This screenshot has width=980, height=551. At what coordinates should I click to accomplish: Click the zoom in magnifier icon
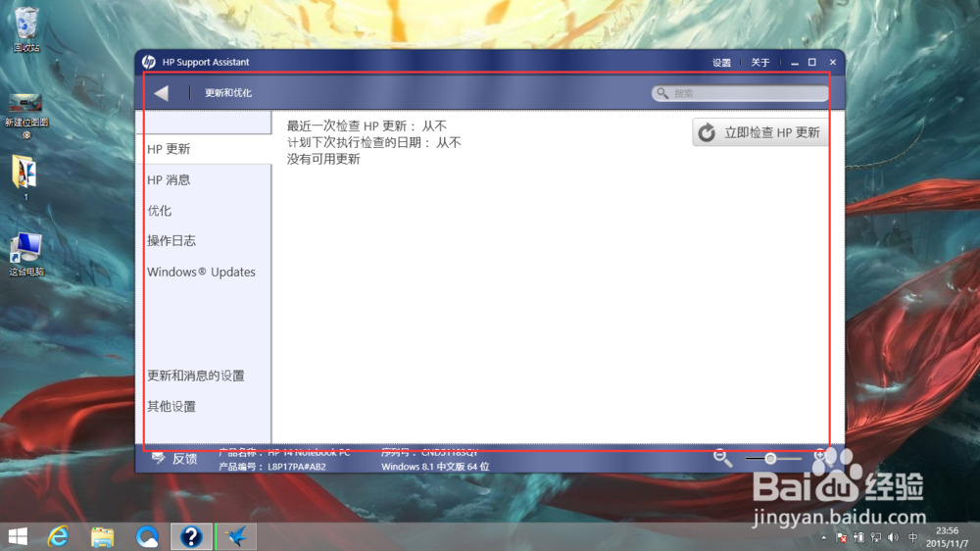[x=820, y=457]
